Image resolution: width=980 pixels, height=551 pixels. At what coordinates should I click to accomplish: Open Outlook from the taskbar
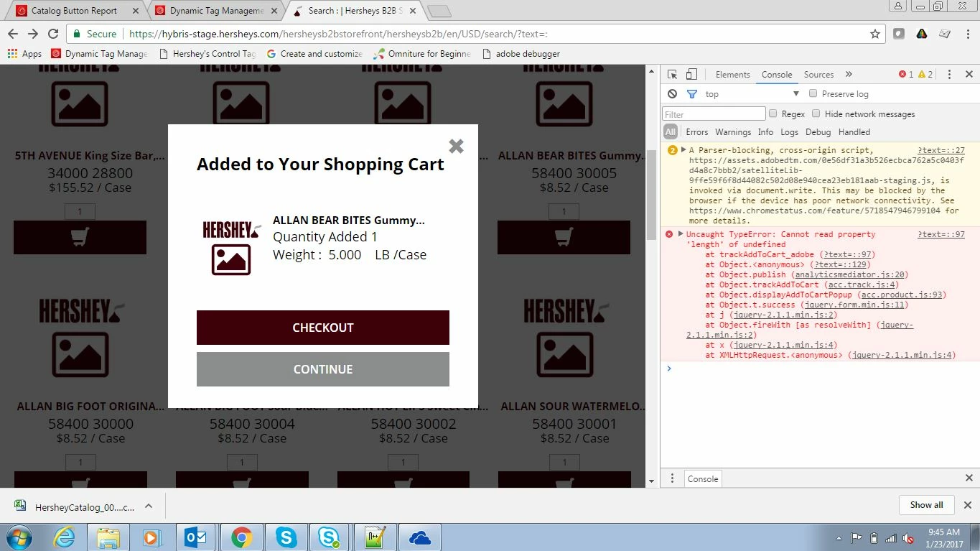[196, 537]
